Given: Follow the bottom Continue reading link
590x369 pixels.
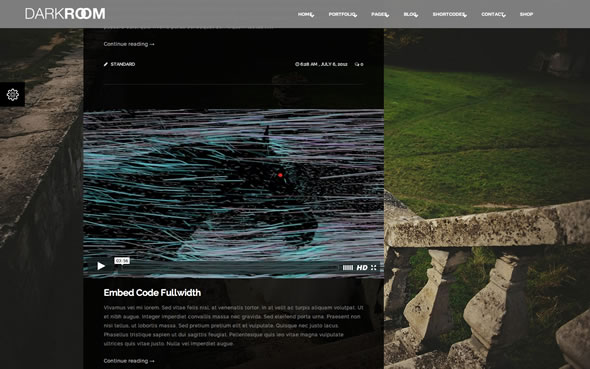Looking at the screenshot, I should point(129,361).
